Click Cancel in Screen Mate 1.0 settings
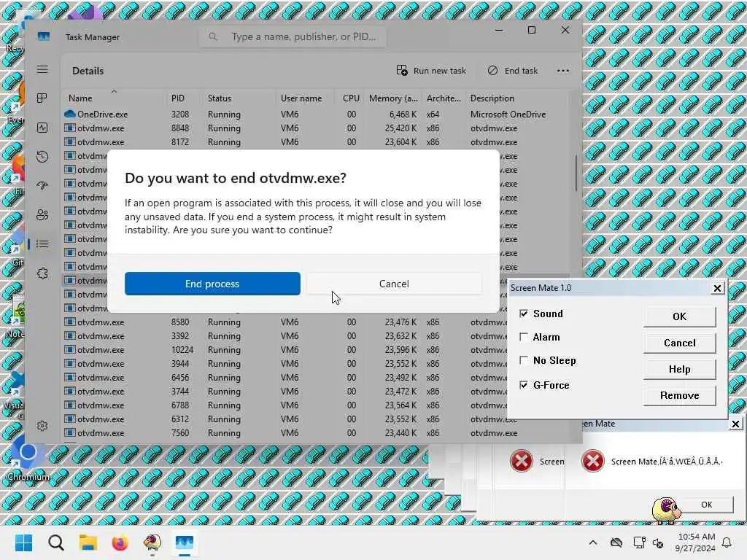 pyautogui.click(x=679, y=343)
